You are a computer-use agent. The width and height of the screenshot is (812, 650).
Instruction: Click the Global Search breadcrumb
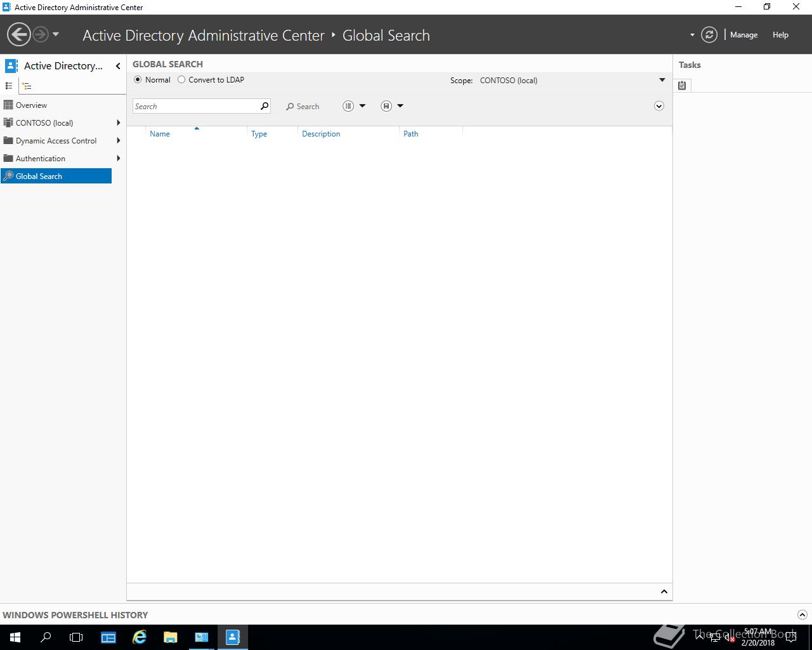click(x=386, y=36)
